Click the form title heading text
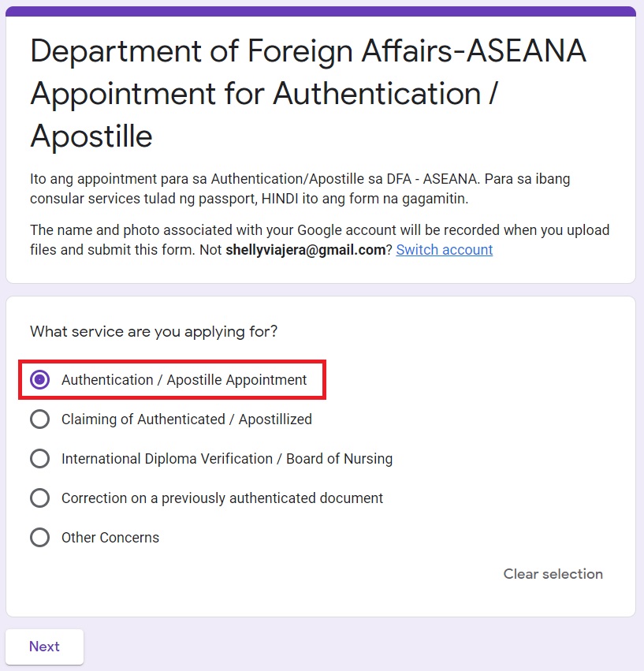The height and width of the screenshot is (671, 644). pos(307,94)
